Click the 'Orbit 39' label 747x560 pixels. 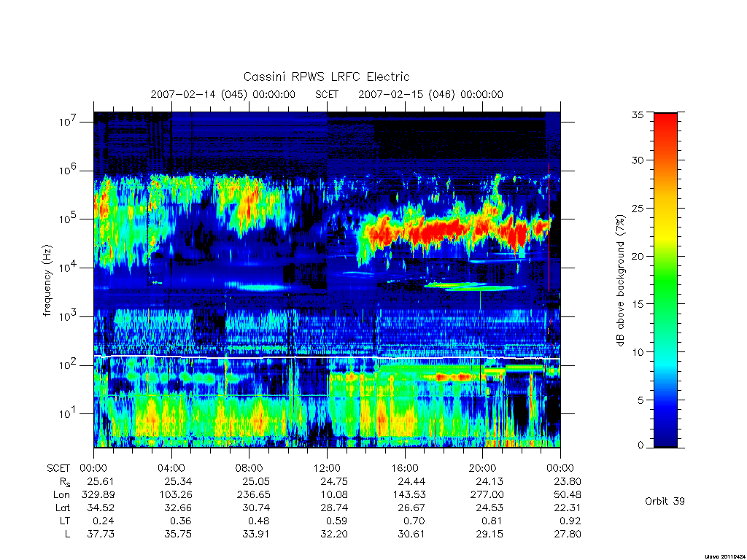click(665, 501)
